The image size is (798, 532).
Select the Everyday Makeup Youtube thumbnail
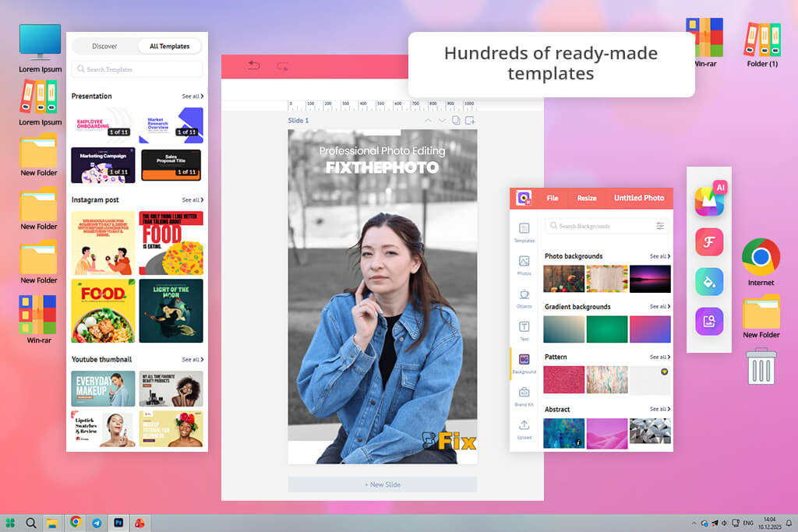click(104, 389)
